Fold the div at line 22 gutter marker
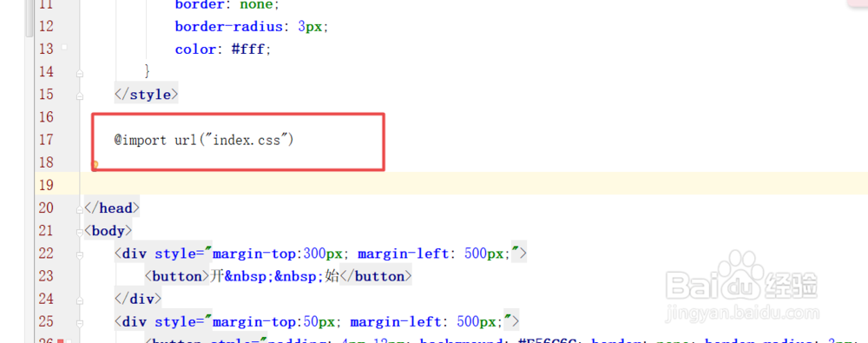 [x=80, y=255]
